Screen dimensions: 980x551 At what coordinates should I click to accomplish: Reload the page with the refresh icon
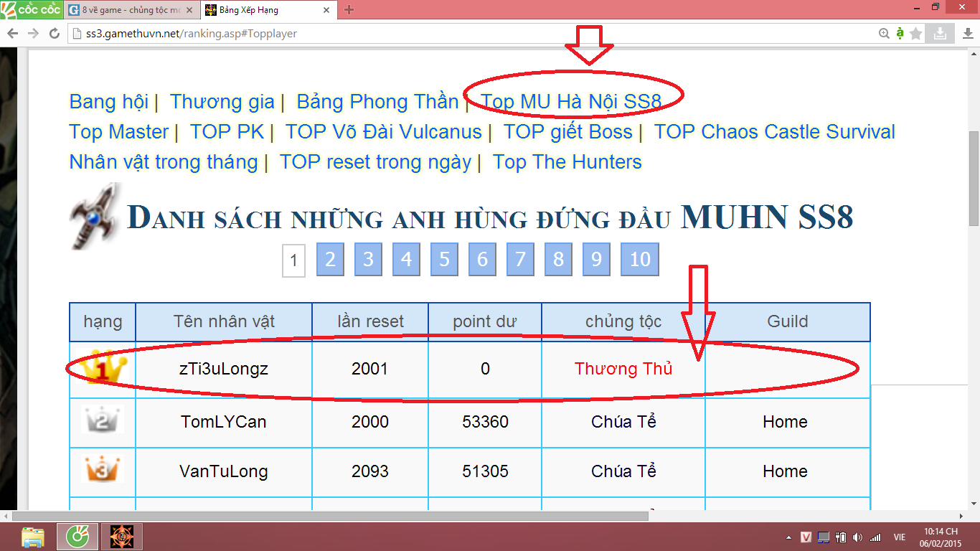tap(54, 34)
